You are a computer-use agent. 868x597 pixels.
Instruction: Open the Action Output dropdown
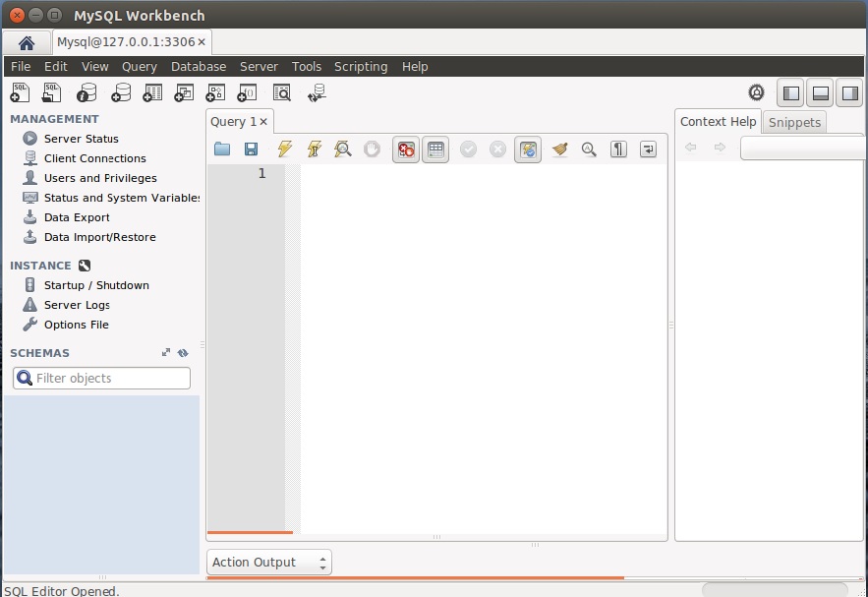point(269,563)
